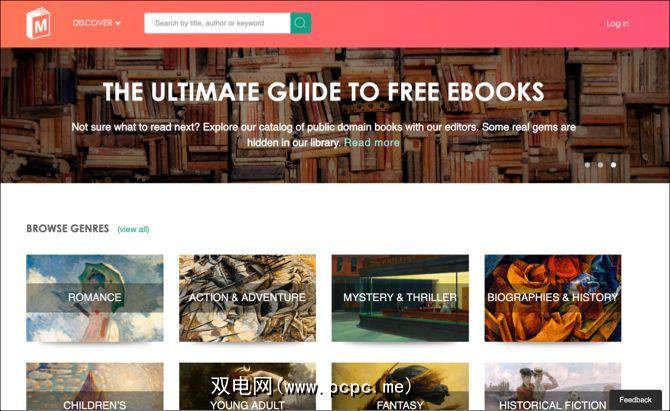Open the Historical Fiction genre tile
Viewport: 670px width, 411px height.
[552, 387]
